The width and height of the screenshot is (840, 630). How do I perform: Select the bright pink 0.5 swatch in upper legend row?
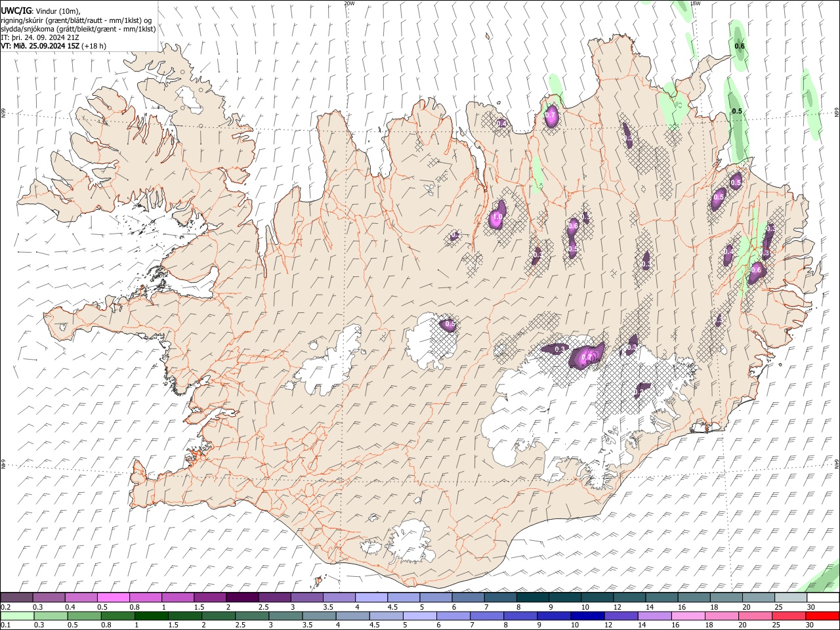(114, 598)
